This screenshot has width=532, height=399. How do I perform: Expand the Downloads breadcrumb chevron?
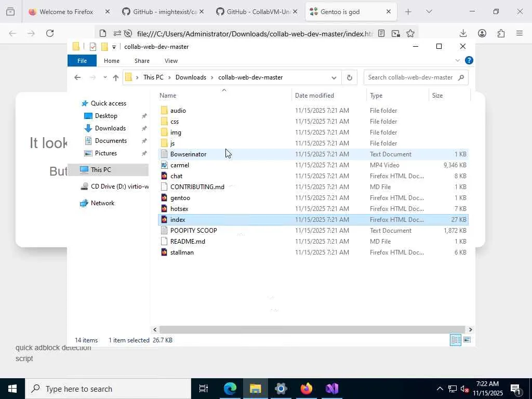coord(212,78)
